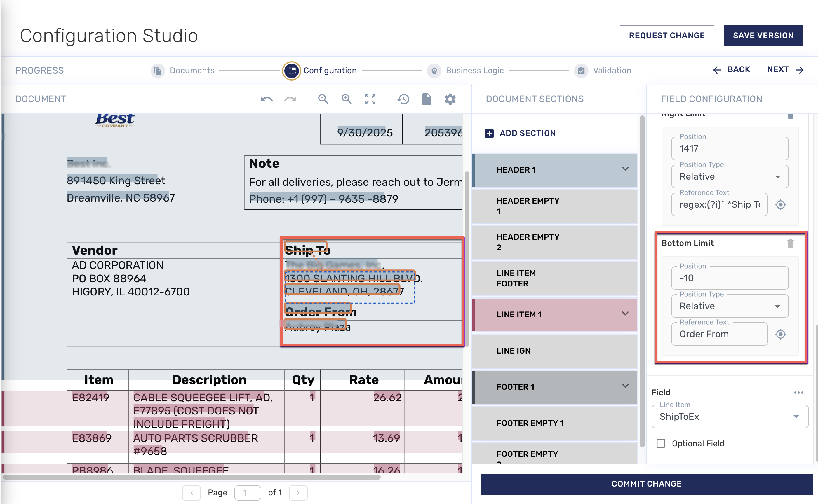Image resolution: width=818 pixels, height=504 pixels.
Task: Click the COMMIT CHANGE button
Action: [646, 484]
